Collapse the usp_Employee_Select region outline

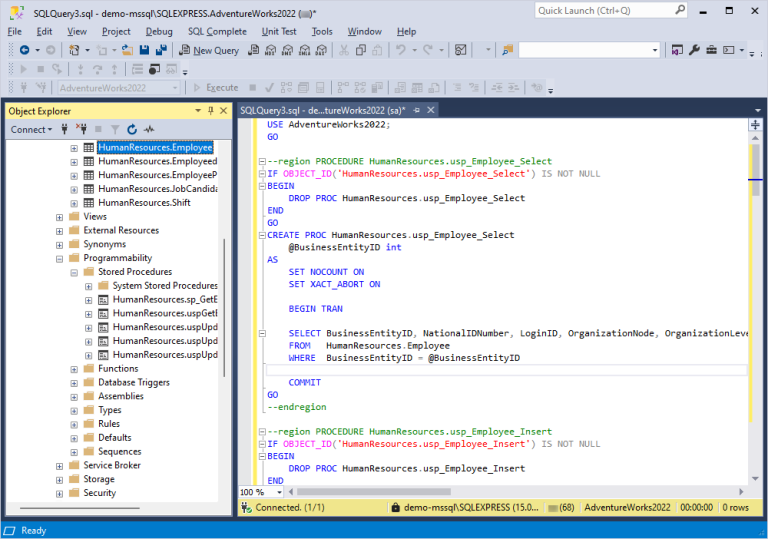[x=261, y=160]
